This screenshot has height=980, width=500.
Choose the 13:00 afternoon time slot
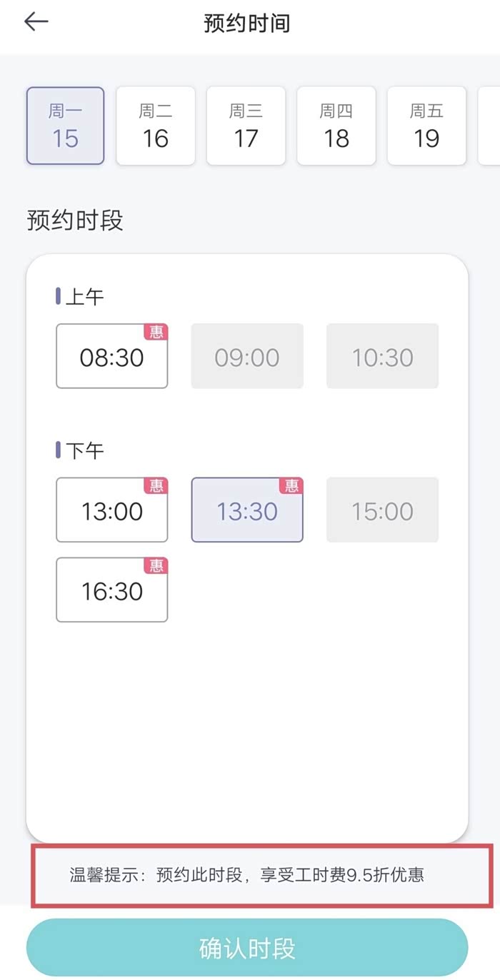click(111, 511)
